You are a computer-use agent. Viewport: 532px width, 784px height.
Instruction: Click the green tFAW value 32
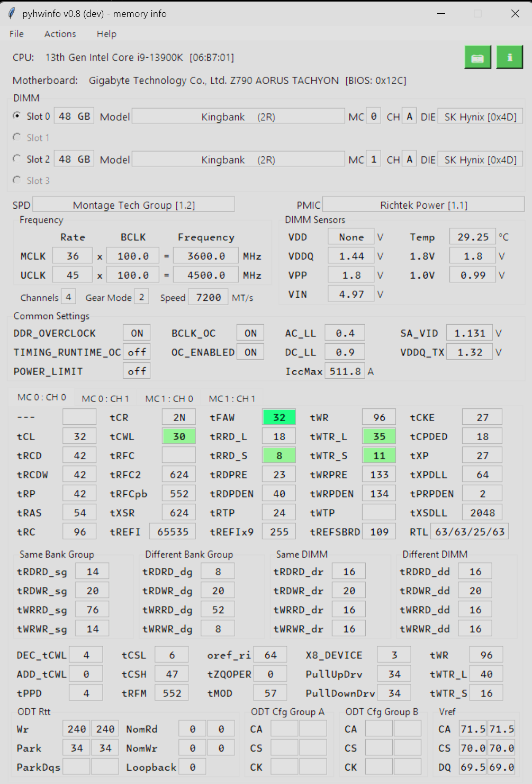279,417
